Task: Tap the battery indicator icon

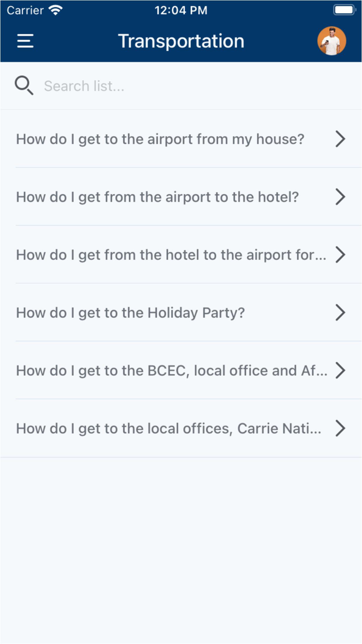Action: pos(344,10)
